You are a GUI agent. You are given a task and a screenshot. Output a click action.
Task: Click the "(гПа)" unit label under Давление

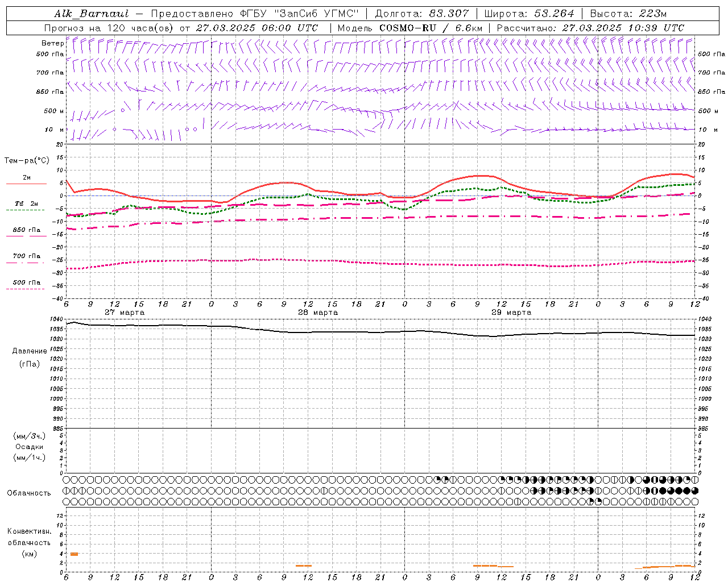30,364
